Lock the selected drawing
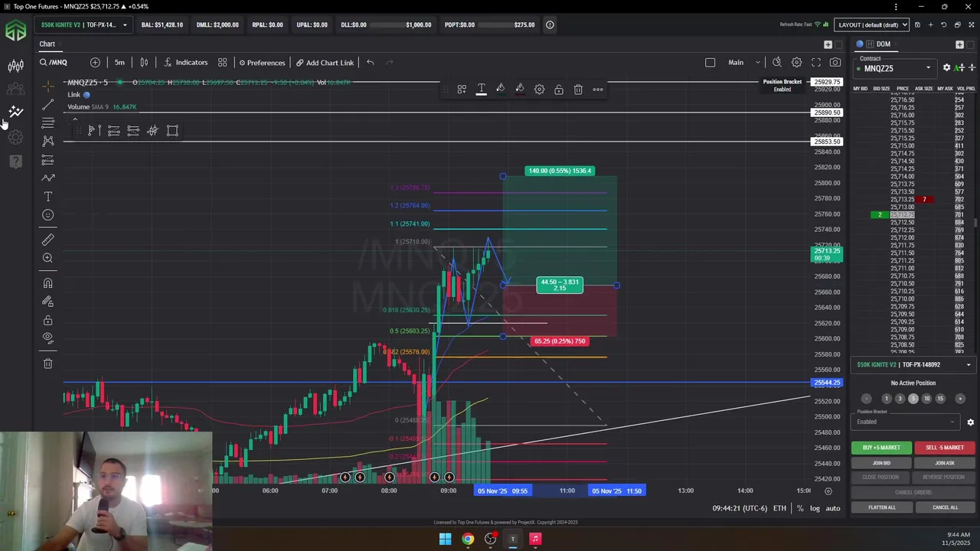Image resolution: width=980 pixels, height=551 pixels. click(558, 90)
